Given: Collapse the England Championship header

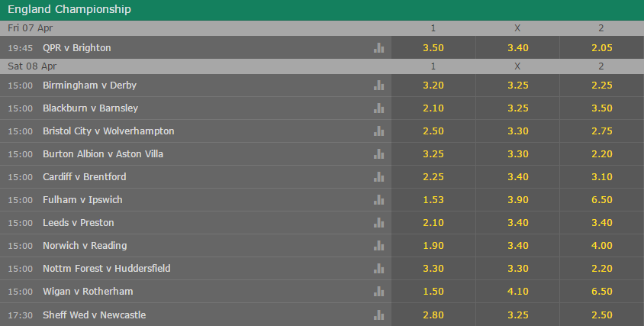Looking at the screenshot, I should click(322, 10).
